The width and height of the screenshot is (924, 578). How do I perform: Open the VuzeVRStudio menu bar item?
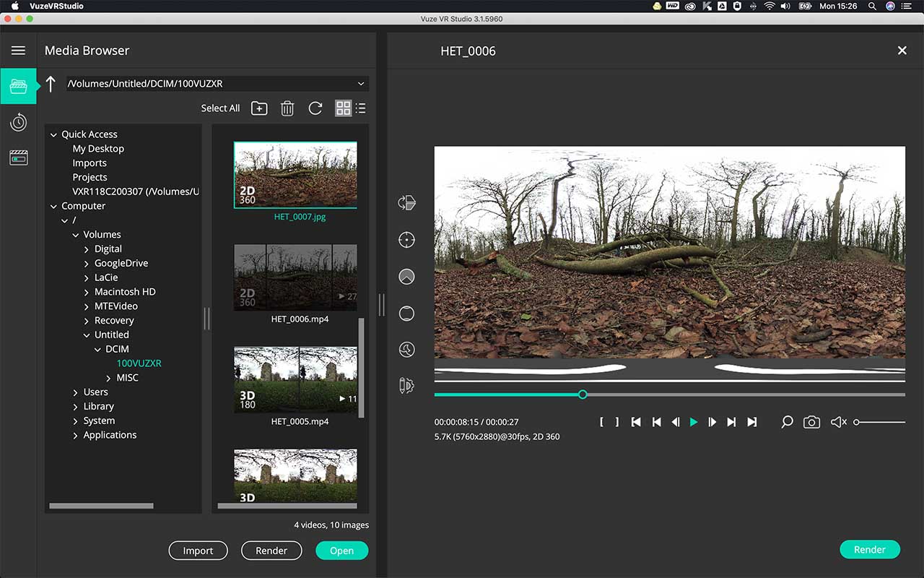point(56,6)
